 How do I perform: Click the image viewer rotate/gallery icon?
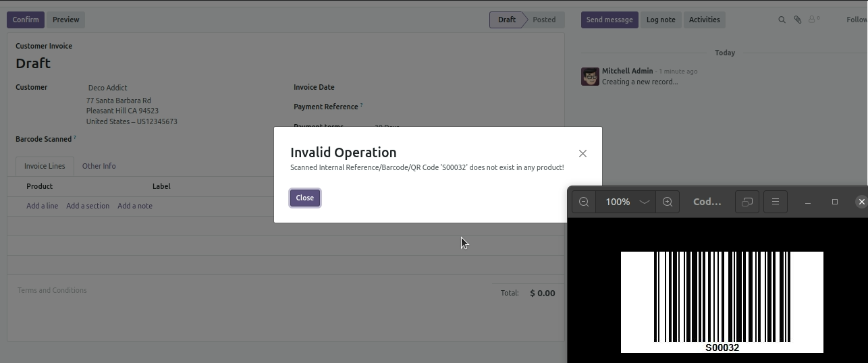[747, 202]
